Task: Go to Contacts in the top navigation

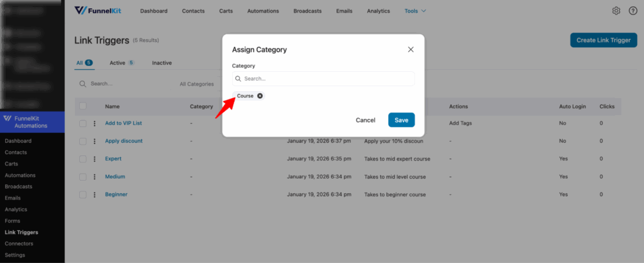Action: coord(193,11)
